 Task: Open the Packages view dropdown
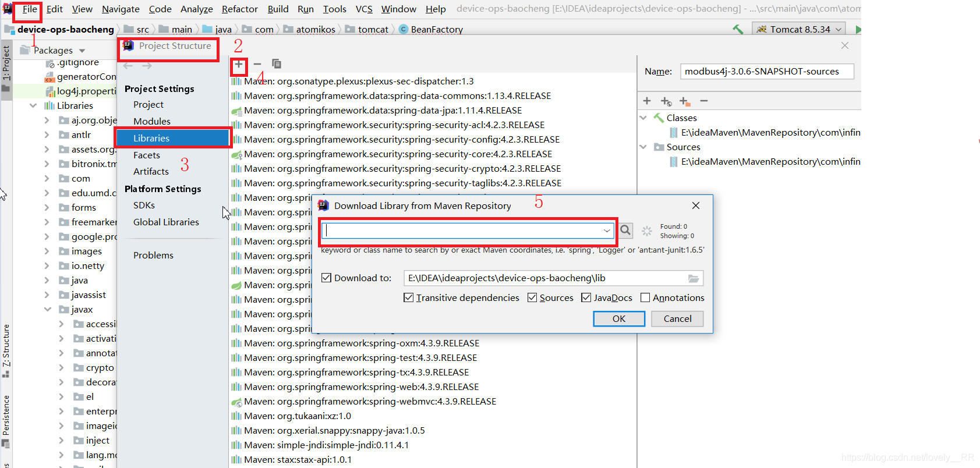click(x=82, y=51)
